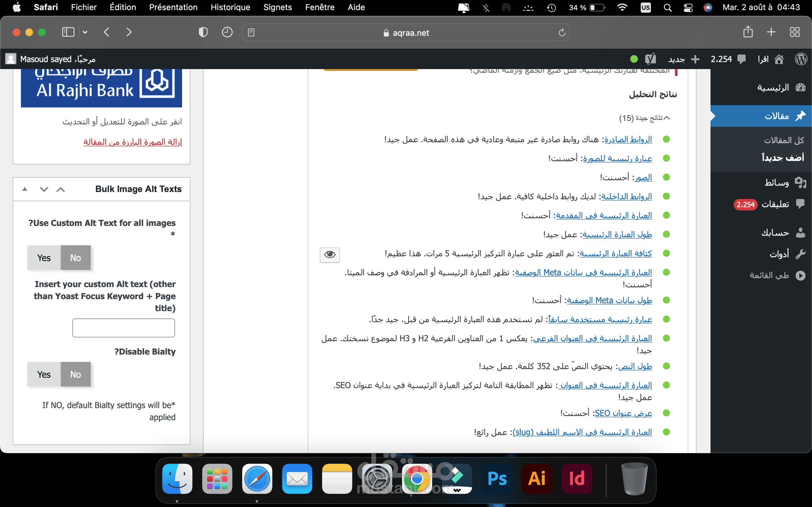Open the Historique menu

(230, 7)
